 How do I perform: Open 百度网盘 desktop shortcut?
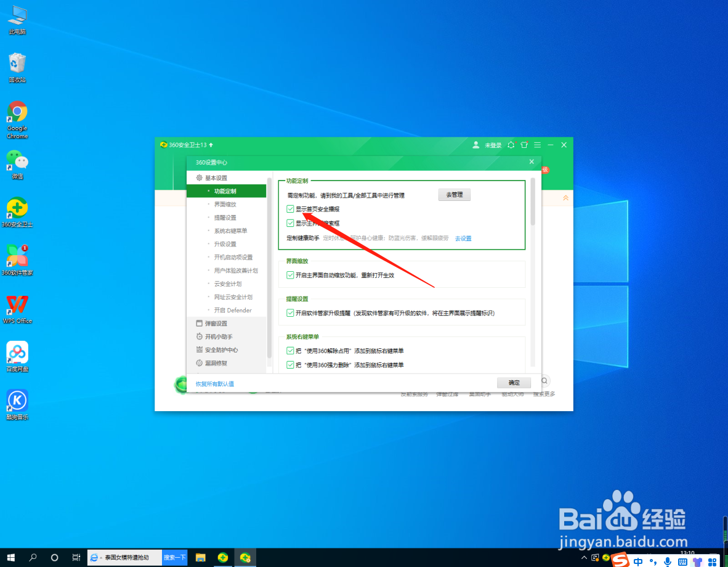[x=17, y=357]
